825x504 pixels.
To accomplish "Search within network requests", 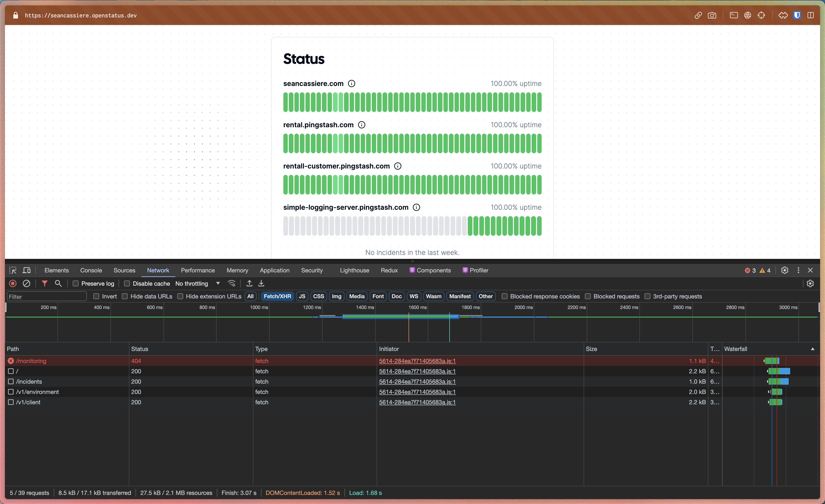I will 58,283.
